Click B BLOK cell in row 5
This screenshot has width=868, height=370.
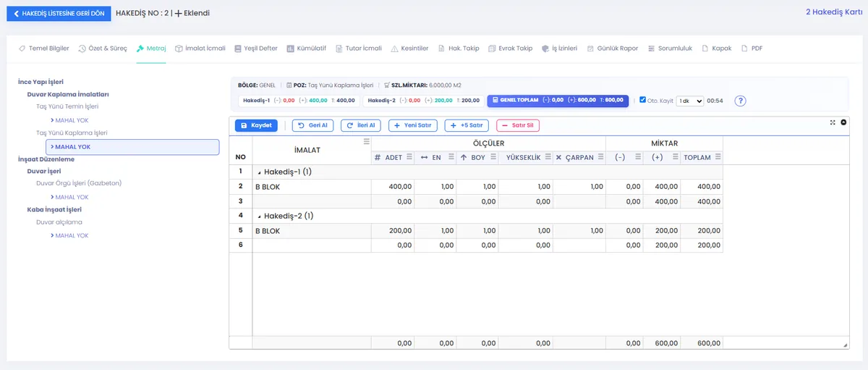coord(312,231)
